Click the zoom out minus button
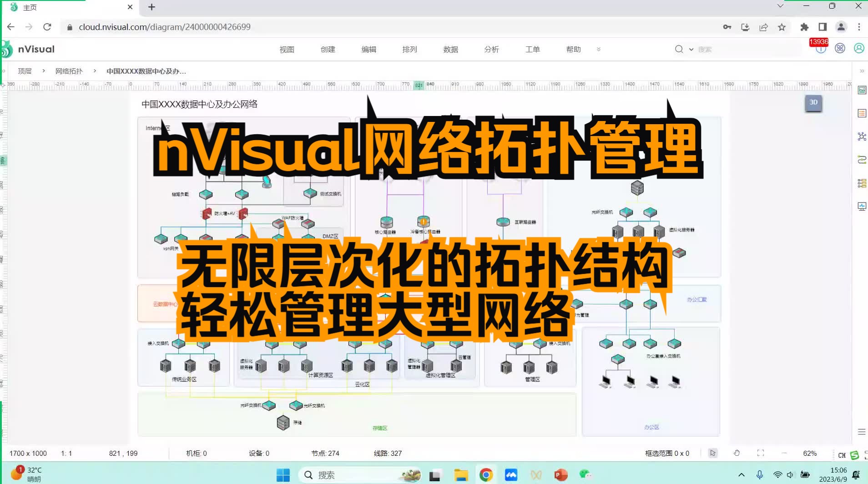The height and width of the screenshot is (484, 868). pyautogui.click(x=784, y=453)
